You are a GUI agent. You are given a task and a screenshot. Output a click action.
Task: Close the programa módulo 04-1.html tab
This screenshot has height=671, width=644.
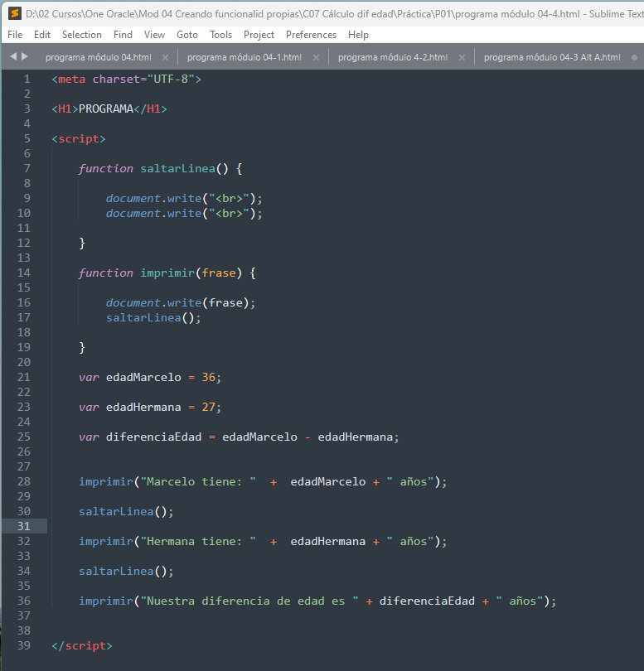click(316, 57)
